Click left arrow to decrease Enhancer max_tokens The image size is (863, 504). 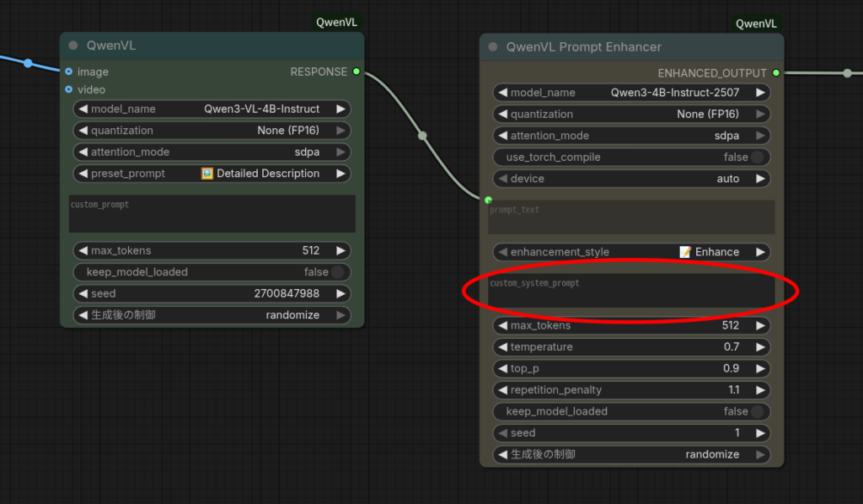coord(502,325)
